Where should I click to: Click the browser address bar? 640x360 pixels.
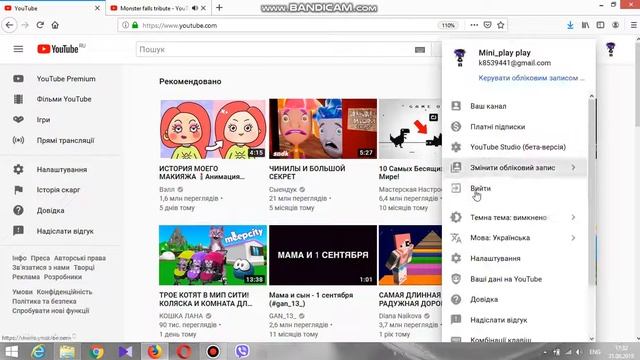point(286,25)
